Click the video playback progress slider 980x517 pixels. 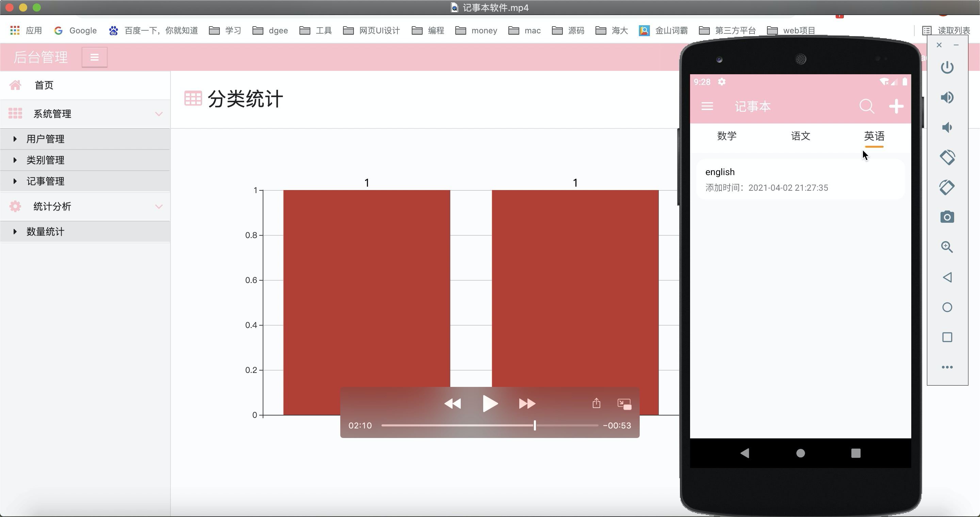click(490, 425)
